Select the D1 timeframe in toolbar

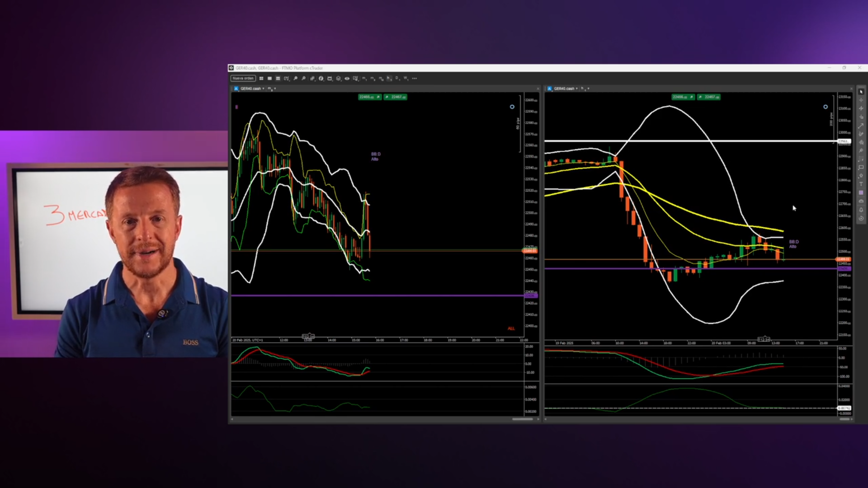pos(397,78)
